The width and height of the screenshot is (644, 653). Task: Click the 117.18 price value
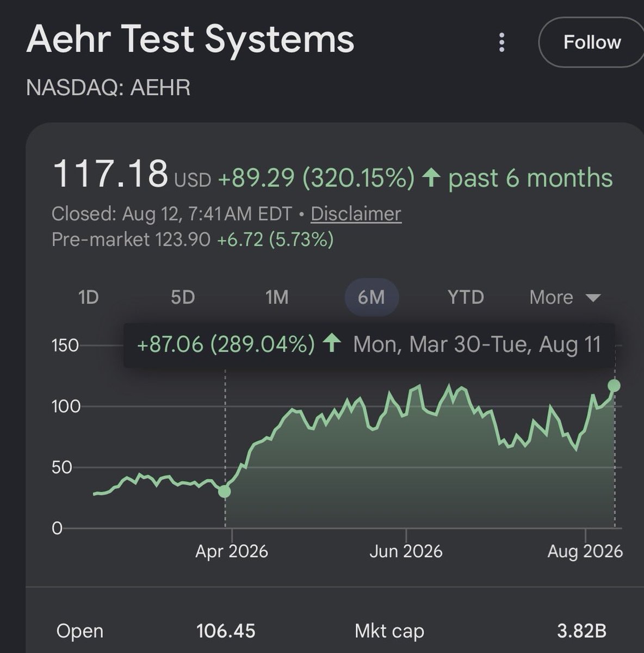110,174
